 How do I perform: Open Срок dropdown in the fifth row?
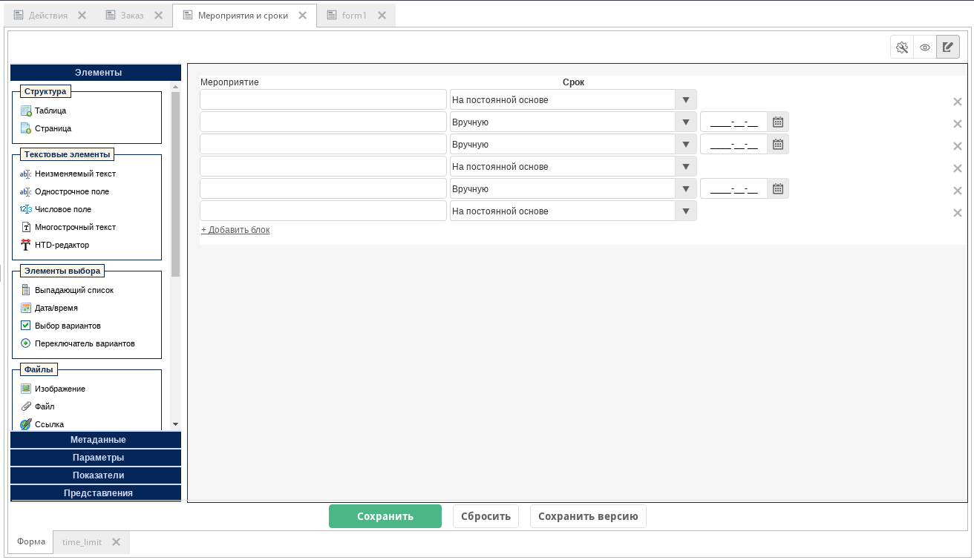[685, 189]
